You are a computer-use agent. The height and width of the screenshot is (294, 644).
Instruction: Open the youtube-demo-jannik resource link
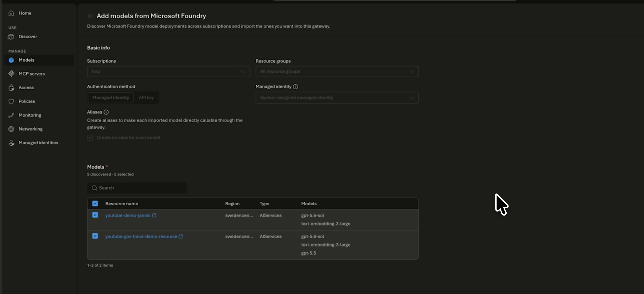[128, 215]
